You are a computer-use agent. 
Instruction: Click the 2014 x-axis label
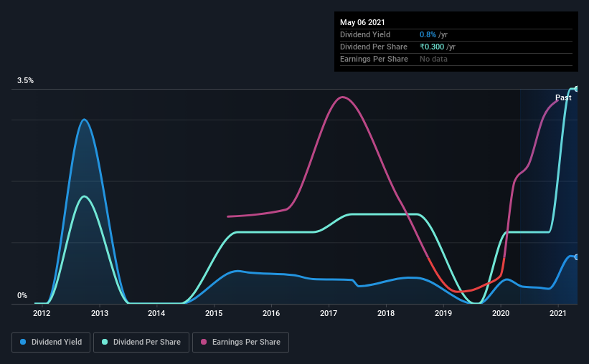point(156,313)
